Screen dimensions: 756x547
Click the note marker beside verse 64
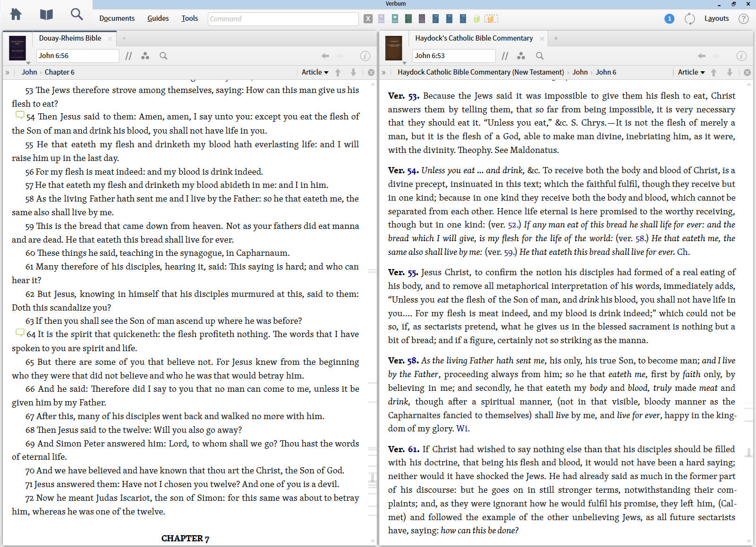coord(19,333)
